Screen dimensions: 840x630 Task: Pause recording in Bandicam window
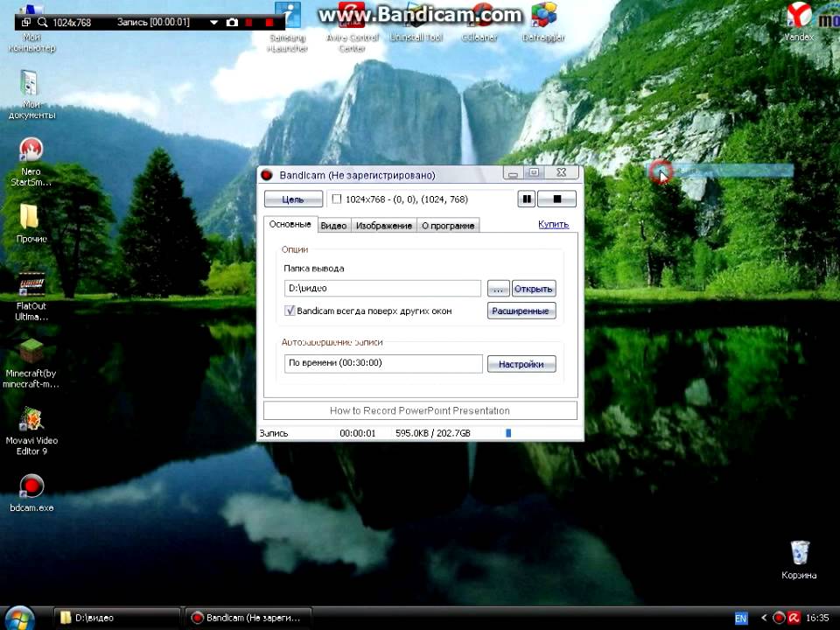(x=527, y=199)
